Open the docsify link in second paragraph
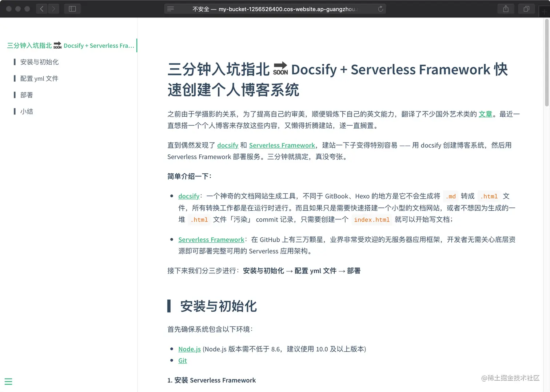The width and height of the screenshot is (550, 392). [228, 145]
